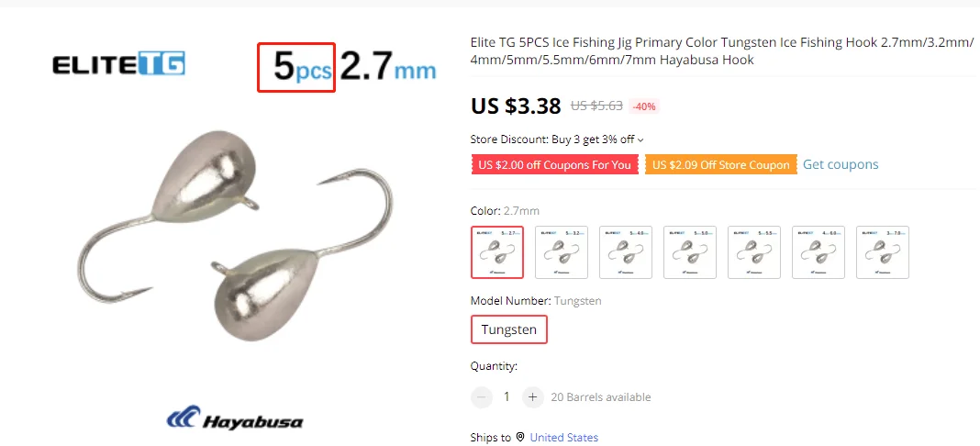
Task: Select the 2.7mm color variant thumbnail
Action: pos(496,251)
